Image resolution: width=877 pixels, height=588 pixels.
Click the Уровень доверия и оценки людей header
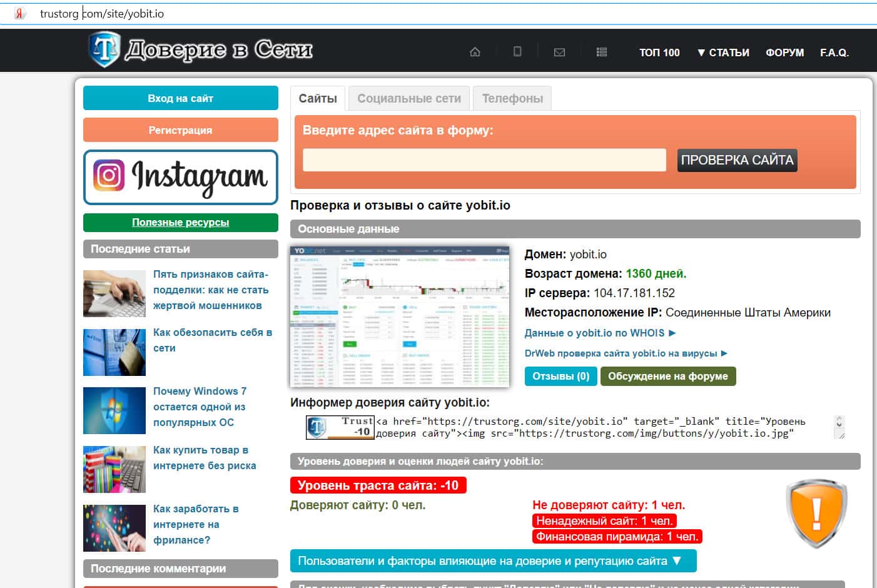tap(575, 461)
